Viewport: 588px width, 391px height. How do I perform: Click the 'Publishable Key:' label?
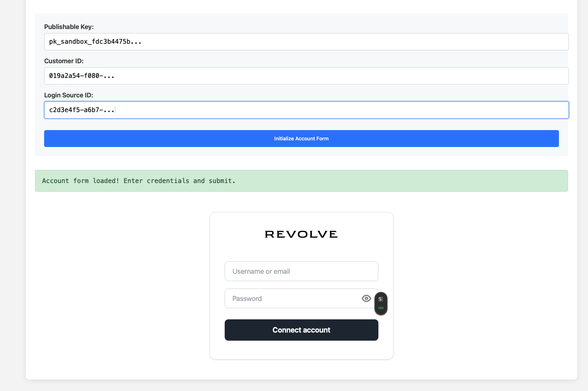69,27
